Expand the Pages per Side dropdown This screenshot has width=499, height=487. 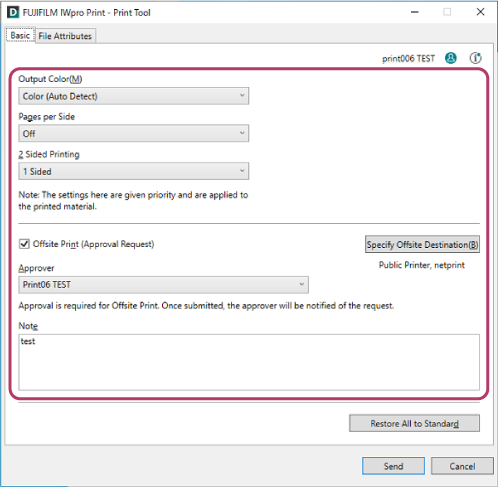click(134, 133)
